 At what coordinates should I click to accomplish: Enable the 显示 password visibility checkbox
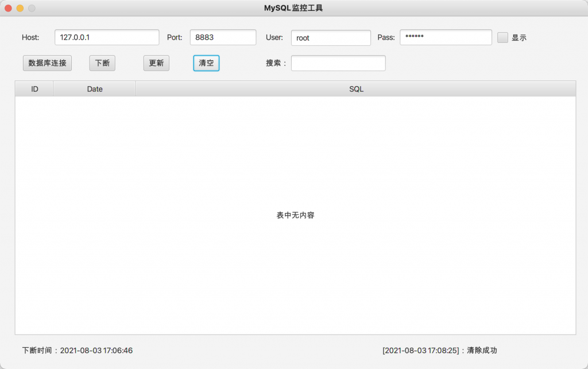click(502, 37)
